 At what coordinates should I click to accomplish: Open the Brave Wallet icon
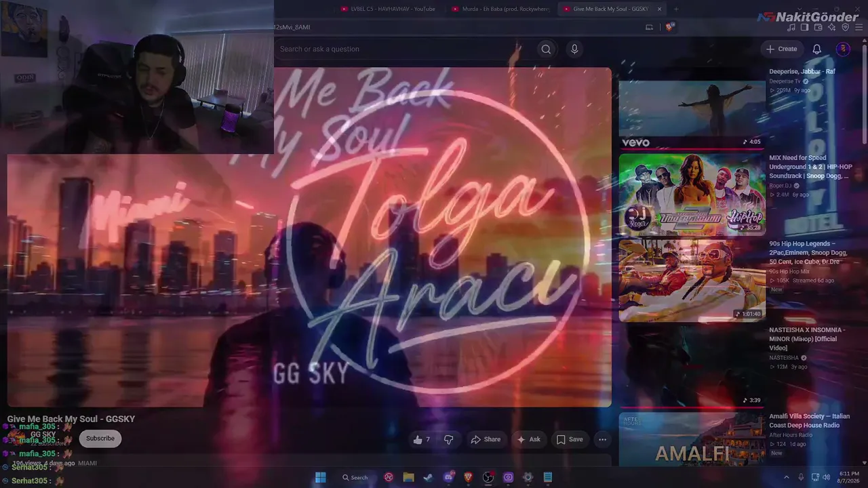[x=818, y=27]
